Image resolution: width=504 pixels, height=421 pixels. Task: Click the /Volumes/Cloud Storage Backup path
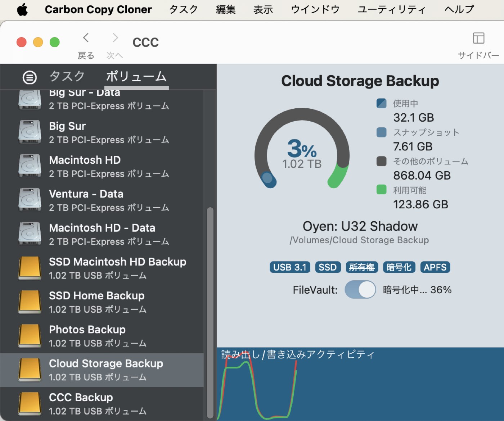359,240
